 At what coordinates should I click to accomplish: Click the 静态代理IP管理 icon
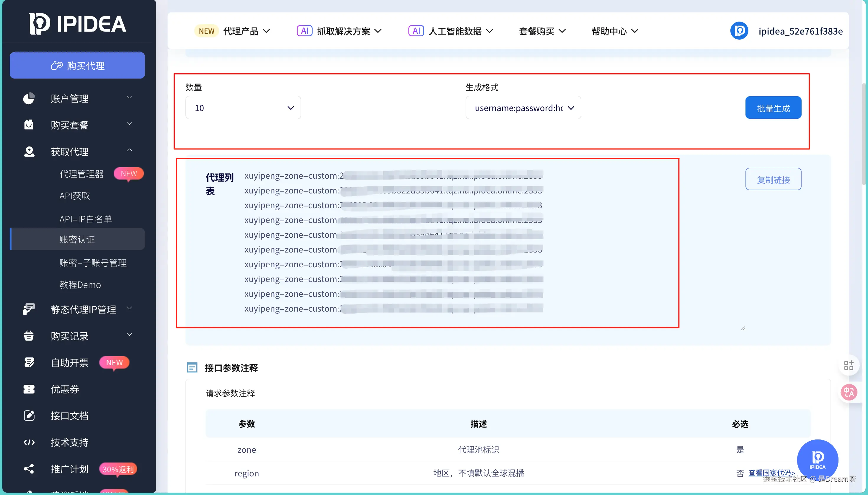coord(29,309)
